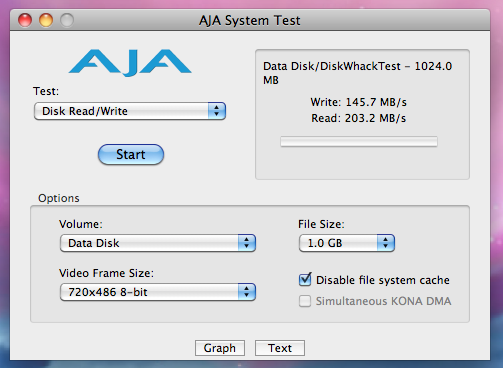This screenshot has width=503, height=368.
Task: Click the Video Frame Size label
Action: (106, 273)
